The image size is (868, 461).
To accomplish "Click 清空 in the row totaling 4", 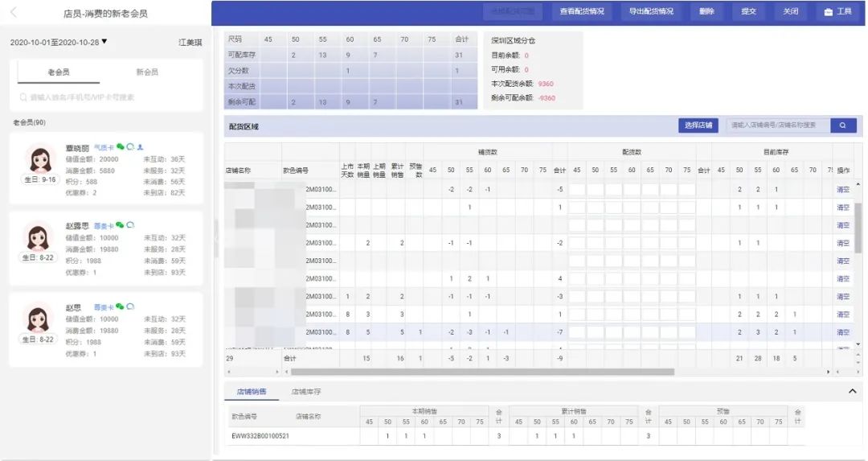I will click(x=842, y=278).
